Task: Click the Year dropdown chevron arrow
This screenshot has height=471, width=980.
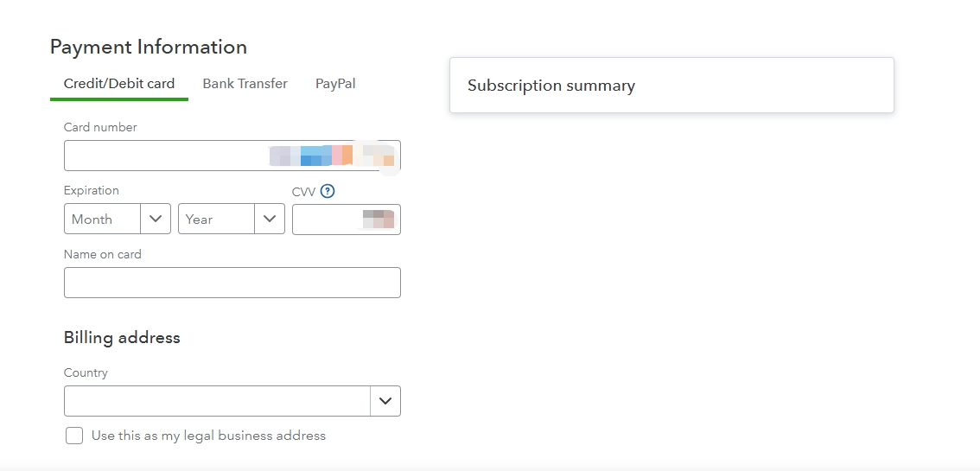Action: [270, 219]
